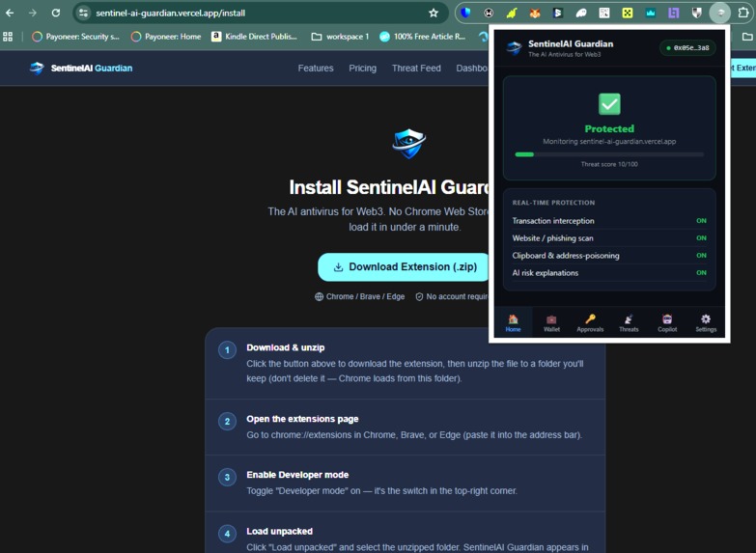Open the purple square extension
Image resolution: width=756 pixels, height=553 pixels.
(674, 13)
